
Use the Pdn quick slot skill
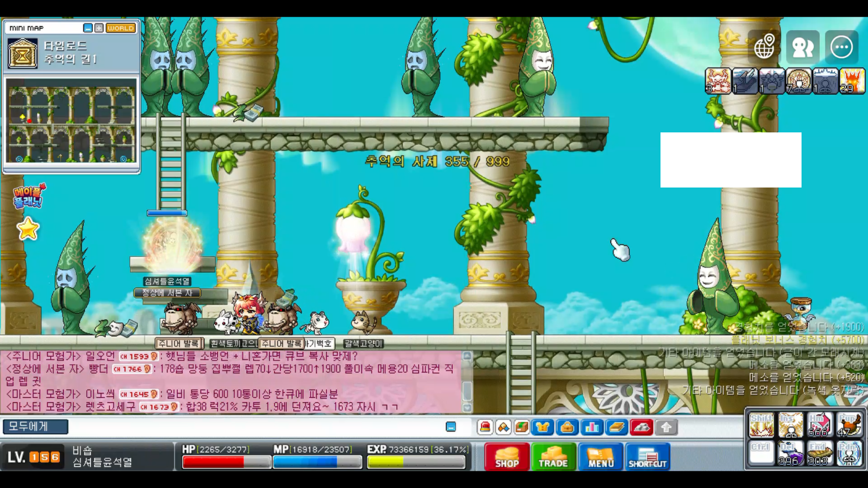point(849,453)
